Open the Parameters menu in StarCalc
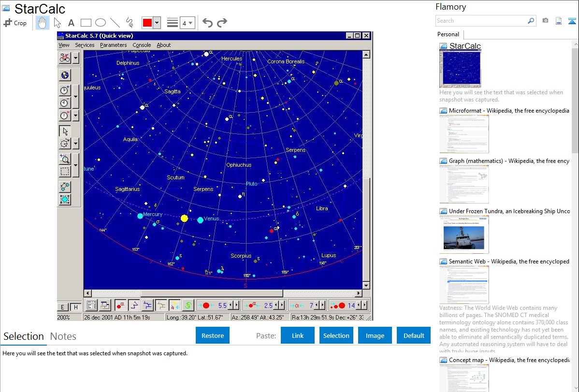 pyautogui.click(x=113, y=45)
